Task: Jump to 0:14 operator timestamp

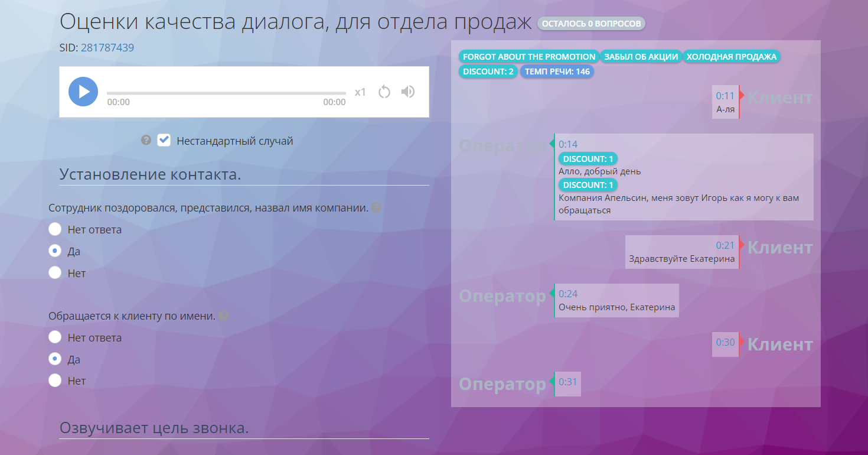Action: [568, 144]
